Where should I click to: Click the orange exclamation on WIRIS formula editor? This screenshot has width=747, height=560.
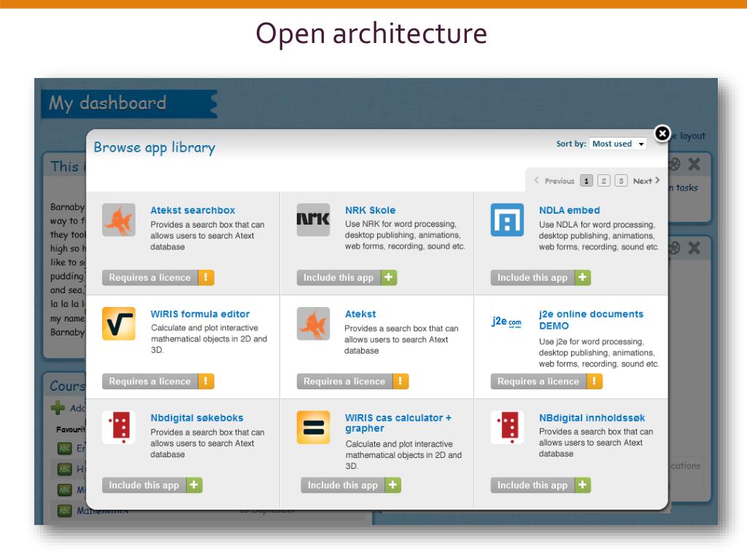click(206, 381)
